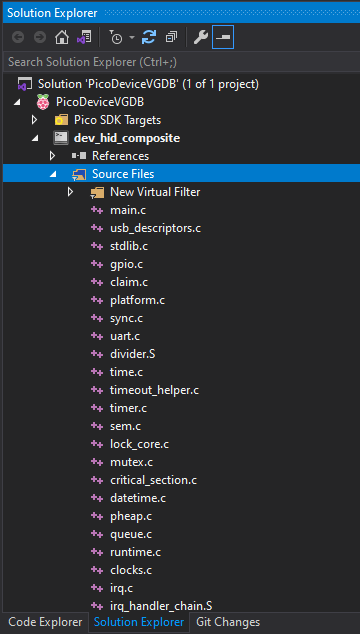Select lock_core.c file

click(x=139, y=444)
